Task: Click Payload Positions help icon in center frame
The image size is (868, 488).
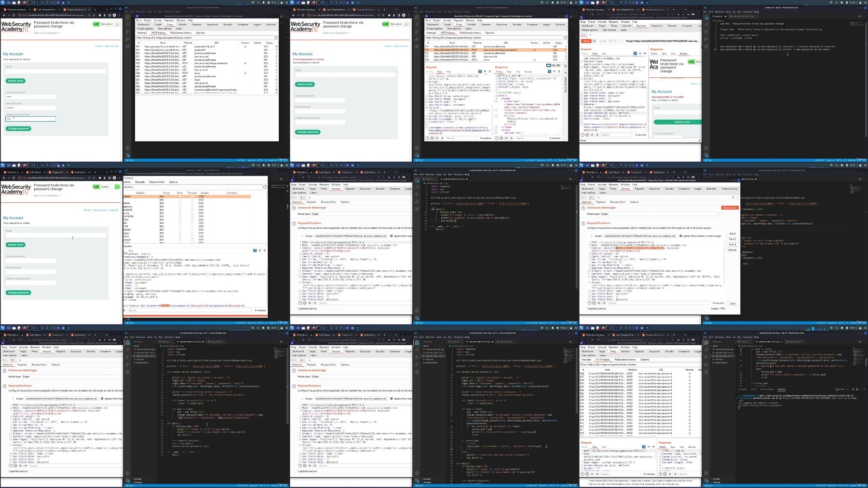Action: click(x=294, y=223)
